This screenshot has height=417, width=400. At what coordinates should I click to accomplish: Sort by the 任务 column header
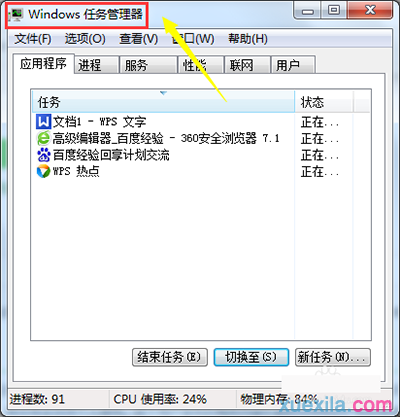point(163,102)
